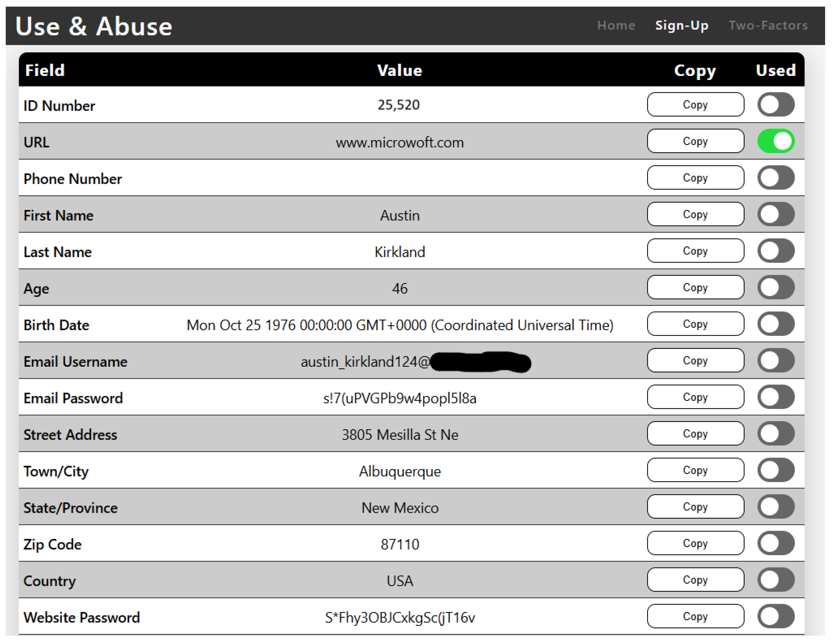The height and width of the screenshot is (644, 832).
Task: Copy the Street Address value
Action: [x=695, y=434]
